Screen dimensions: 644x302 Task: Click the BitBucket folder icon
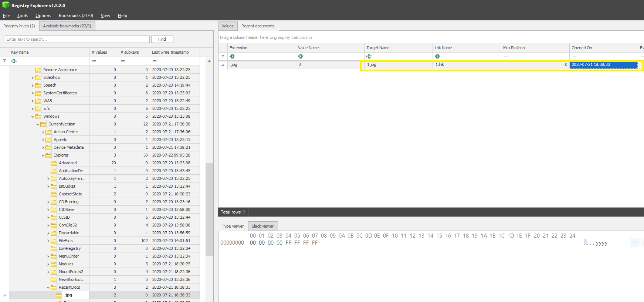tap(54, 186)
